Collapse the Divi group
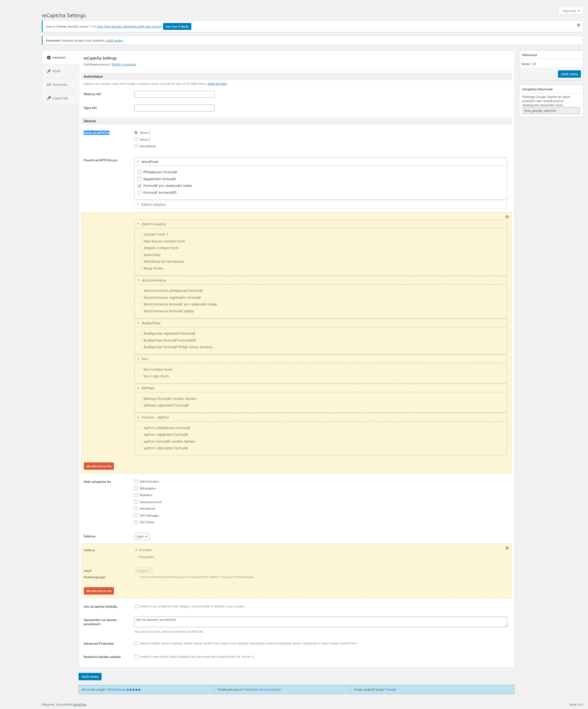Image resolution: width=588 pixels, height=709 pixels. pos(320,359)
